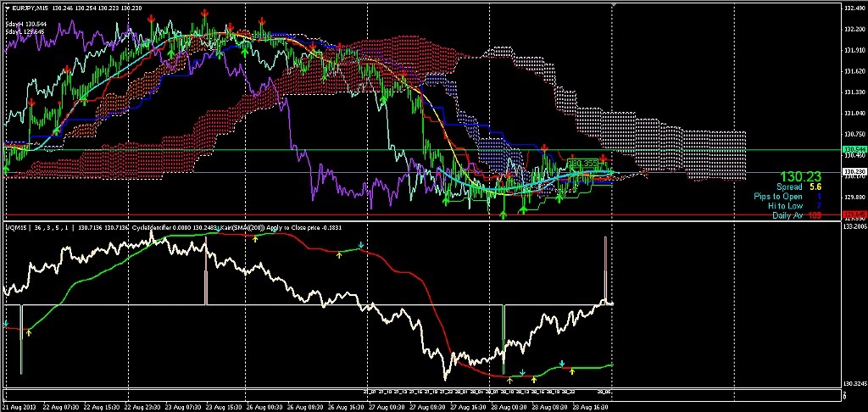The height and width of the screenshot is (412, 868).
Task: Click the EURJPY,M15 chart title
Action: [30, 8]
